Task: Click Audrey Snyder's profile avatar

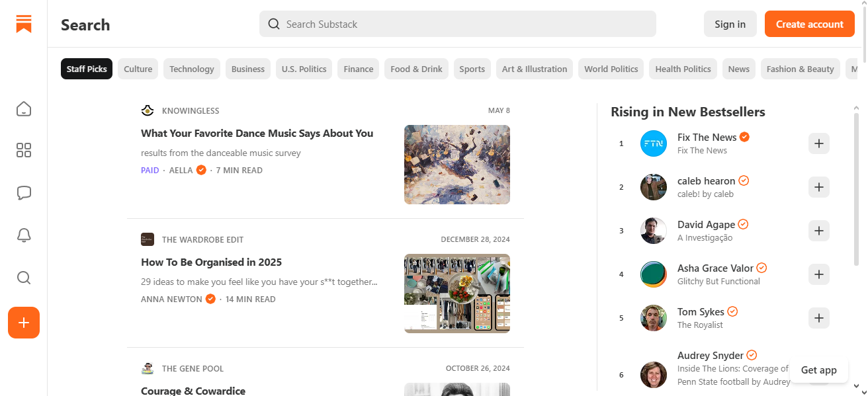Action: 654,375
